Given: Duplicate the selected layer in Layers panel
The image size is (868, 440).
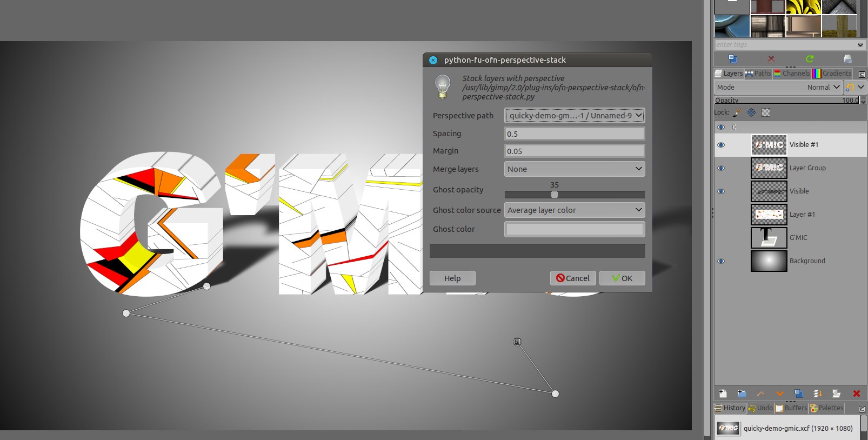Looking at the screenshot, I should tap(798, 394).
